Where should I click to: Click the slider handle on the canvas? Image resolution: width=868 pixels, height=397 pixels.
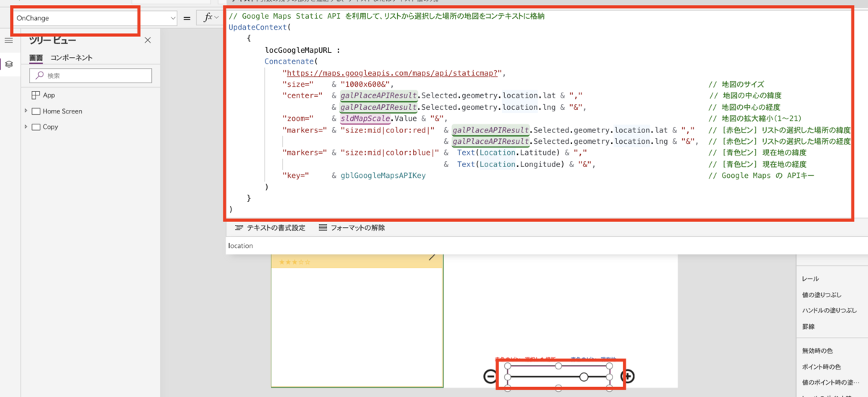tap(584, 377)
